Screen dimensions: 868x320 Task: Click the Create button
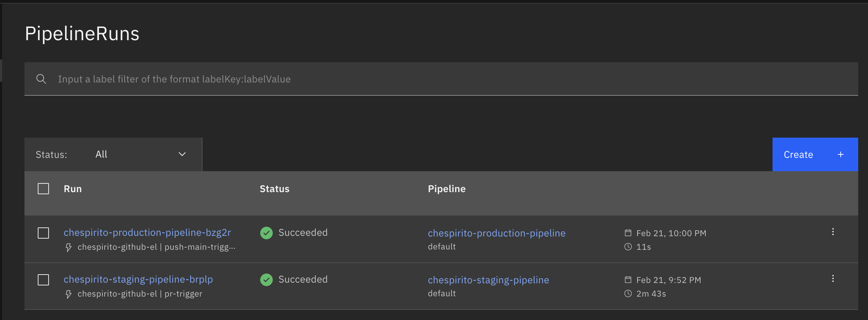coord(815,154)
